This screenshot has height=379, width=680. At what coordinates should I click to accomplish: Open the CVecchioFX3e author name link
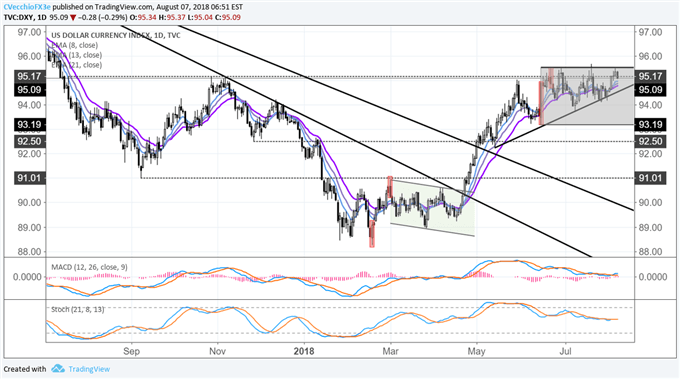[26, 7]
